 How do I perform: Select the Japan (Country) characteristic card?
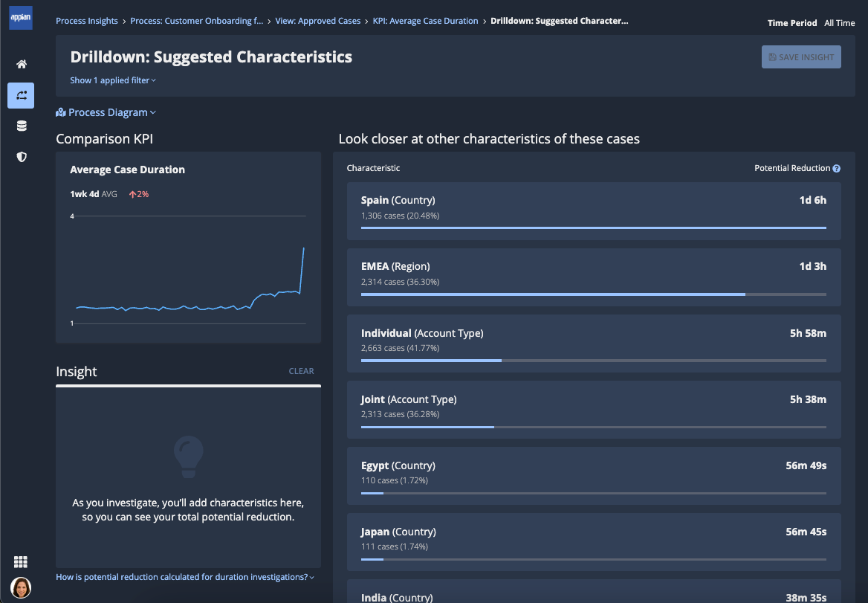tap(594, 542)
